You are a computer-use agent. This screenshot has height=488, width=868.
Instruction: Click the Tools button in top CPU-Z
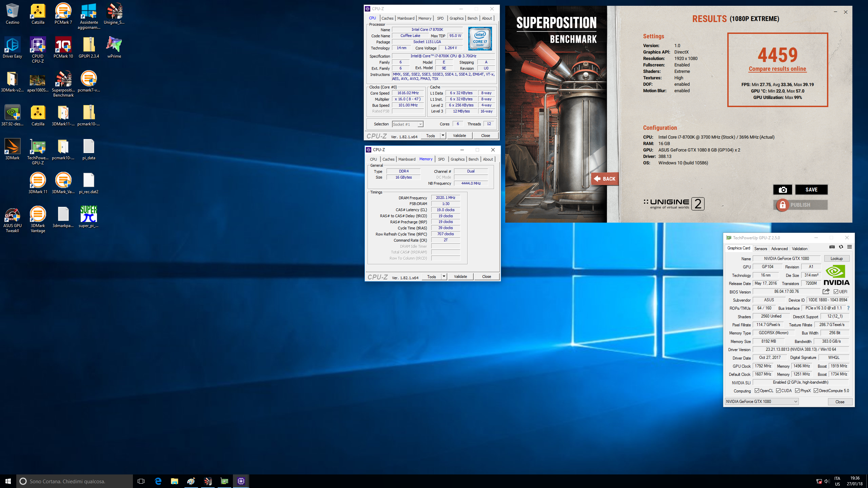431,136
